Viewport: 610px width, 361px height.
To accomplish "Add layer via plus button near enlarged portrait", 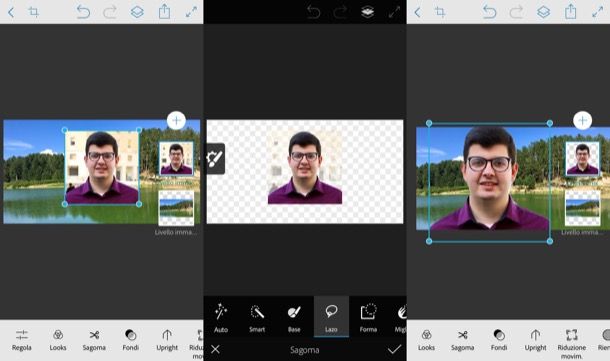I will tap(582, 121).
